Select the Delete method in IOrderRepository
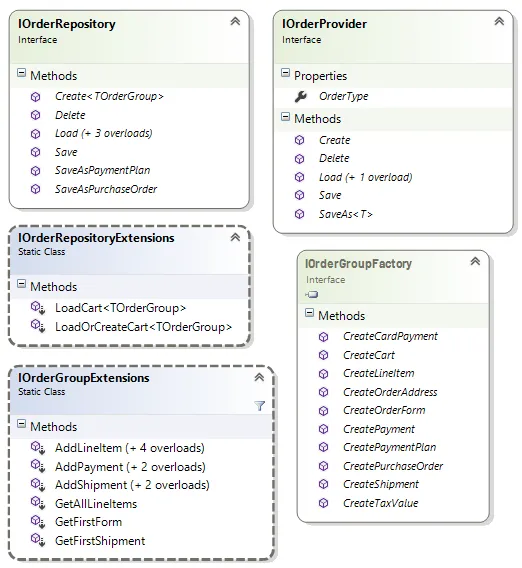Screen dimensions: 522x568 pos(70,115)
